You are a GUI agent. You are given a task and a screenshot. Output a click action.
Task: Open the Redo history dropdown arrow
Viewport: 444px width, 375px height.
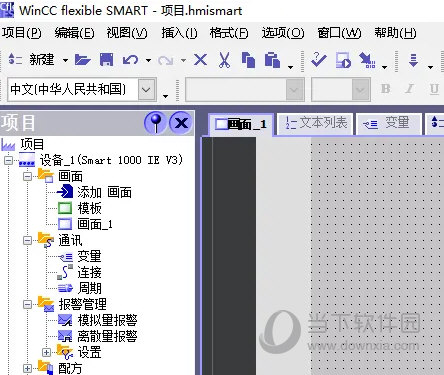pyautogui.click(x=183, y=60)
